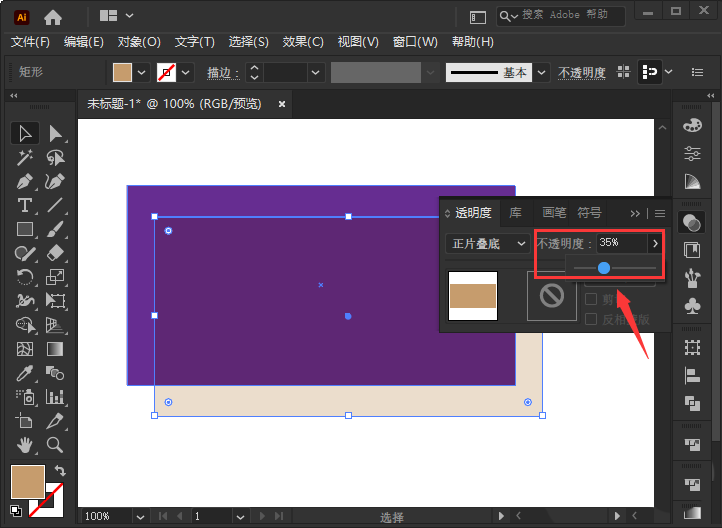Open the artboard number dropdown
The height and width of the screenshot is (528, 722).
240,517
